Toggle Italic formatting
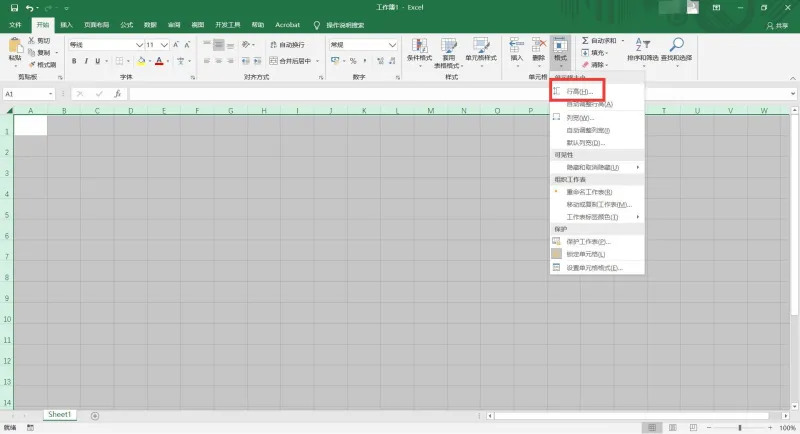Image resolution: width=800 pixels, height=434 pixels. click(86, 61)
